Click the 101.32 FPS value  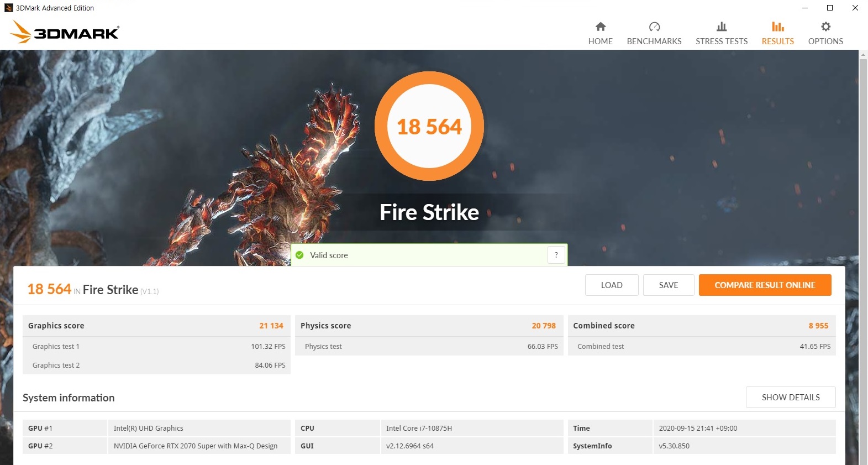pos(268,347)
